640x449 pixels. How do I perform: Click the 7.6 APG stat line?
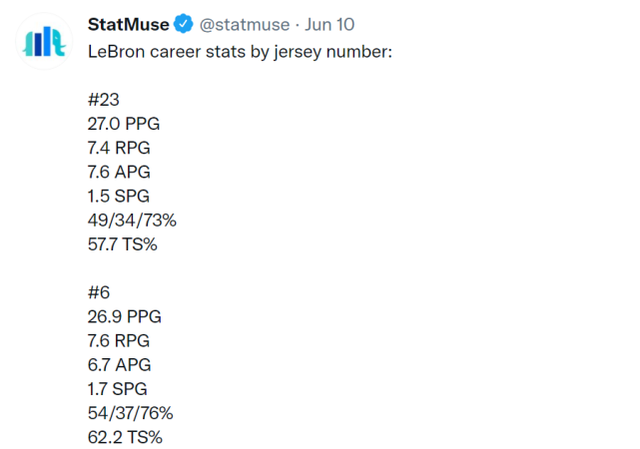[x=120, y=172]
